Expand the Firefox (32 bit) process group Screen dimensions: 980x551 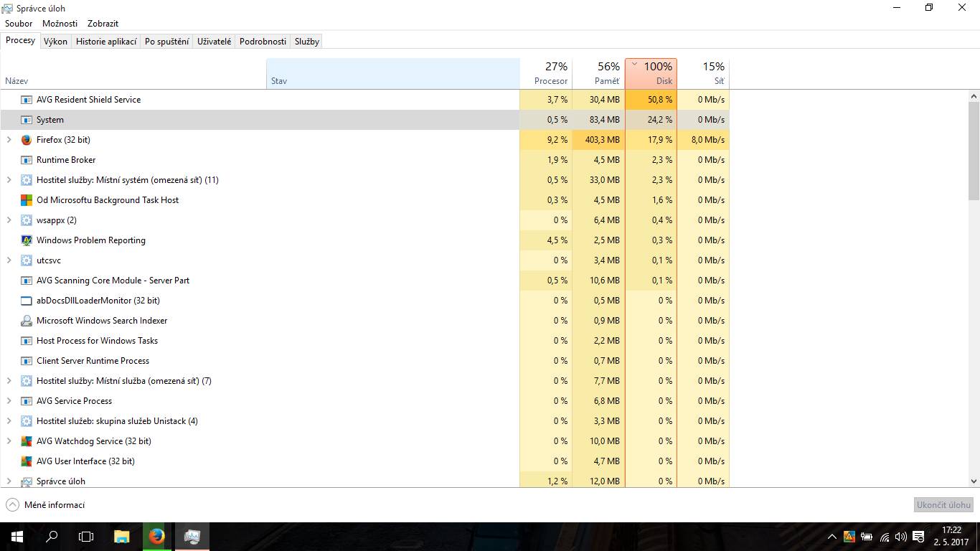tap(9, 140)
